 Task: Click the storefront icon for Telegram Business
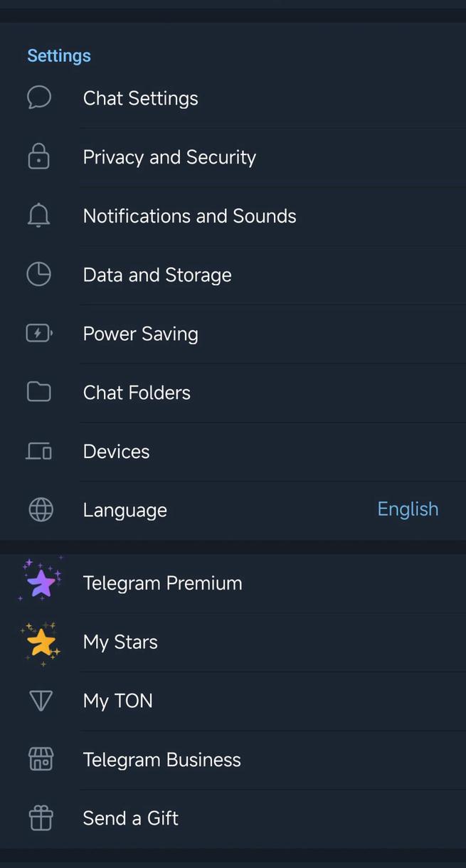point(41,759)
